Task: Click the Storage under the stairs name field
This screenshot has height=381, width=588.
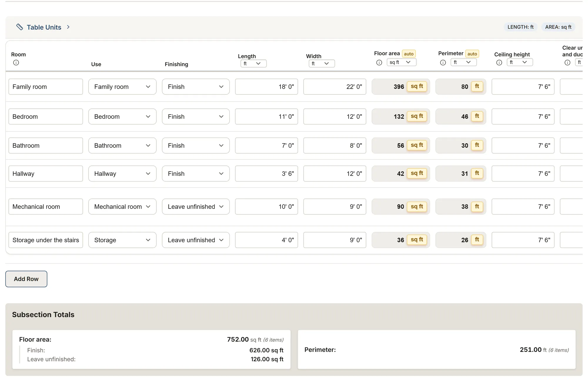Action: coord(46,240)
